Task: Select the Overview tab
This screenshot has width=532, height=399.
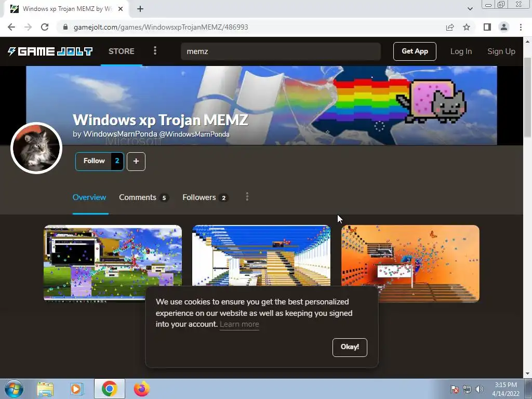Action: pyautogui.click(x=89, y=197)
